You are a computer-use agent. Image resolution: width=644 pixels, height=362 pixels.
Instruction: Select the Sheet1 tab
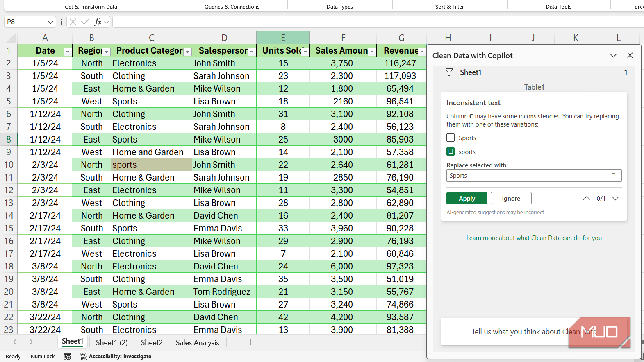click(x=72, y=341)
